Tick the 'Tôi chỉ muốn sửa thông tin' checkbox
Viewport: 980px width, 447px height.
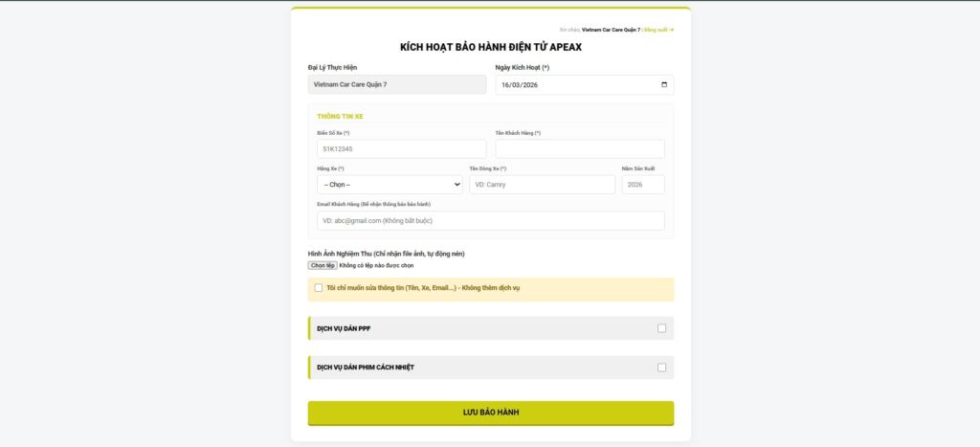319,288
